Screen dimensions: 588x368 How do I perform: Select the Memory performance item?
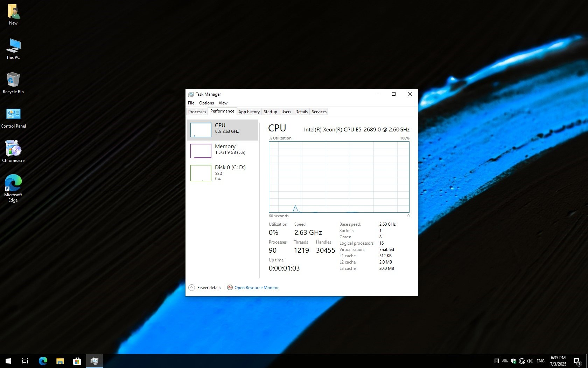click(x=223, y=151)
